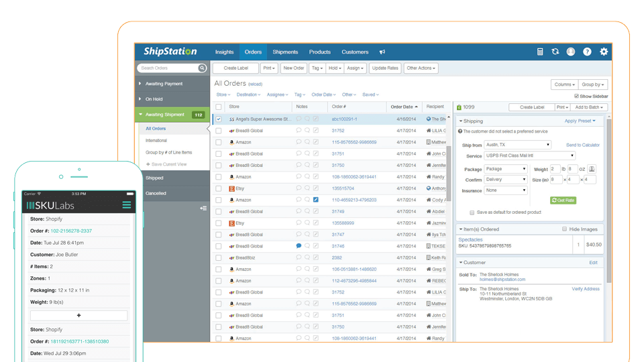
Task: Open the Apply Preset dropdown
Action: tap(580, 121)
